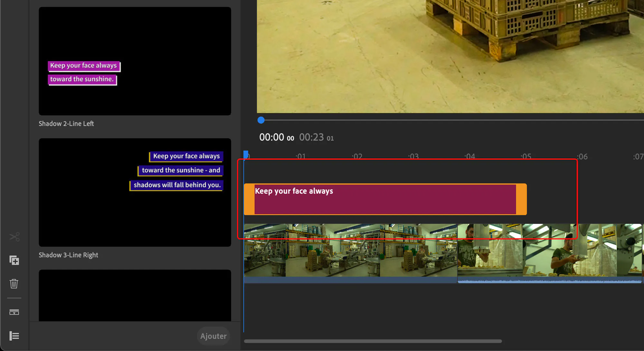Click the :06 mark on timeline ruler
The width and height of the screenshot is (644, 351).
click(582, 157)
